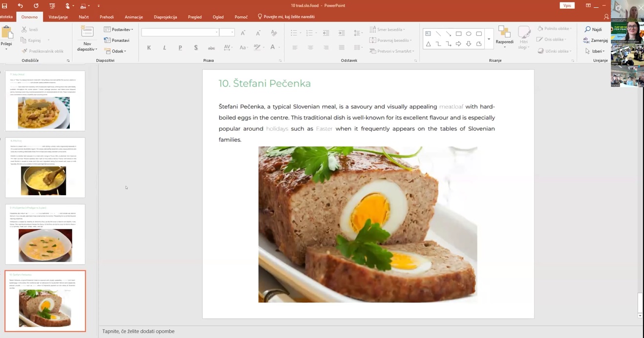Click the Vpis sign-in button
Screen dimensions: 644x338
coord(567,6)
